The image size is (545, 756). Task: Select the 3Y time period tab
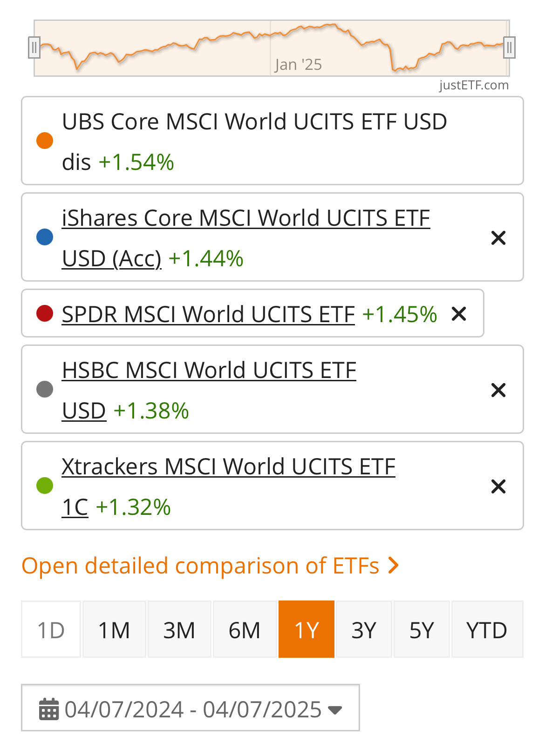364,630
